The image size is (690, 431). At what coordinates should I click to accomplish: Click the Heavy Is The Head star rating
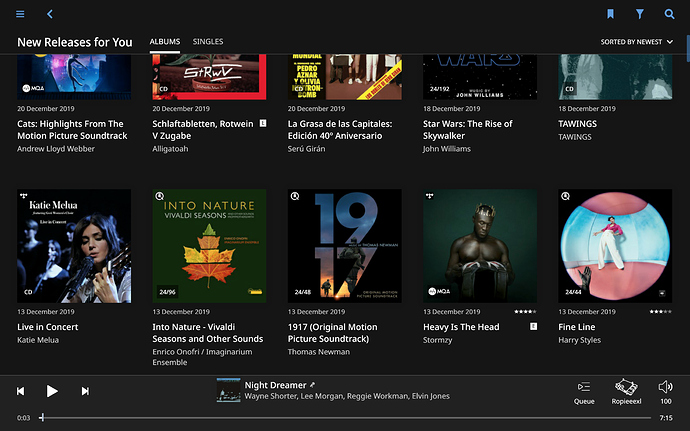pyautogui.click(x=525, y=312)
